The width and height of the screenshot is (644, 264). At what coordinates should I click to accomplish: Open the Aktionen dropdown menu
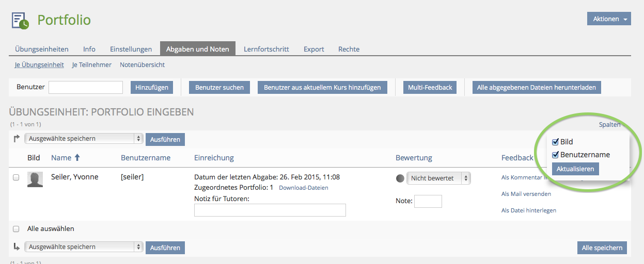[609, 19]
